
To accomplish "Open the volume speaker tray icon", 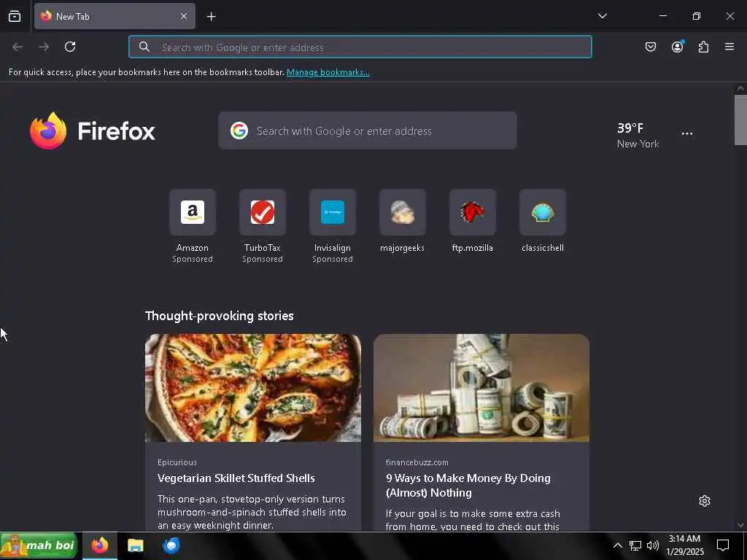I will pyautogui.click(x=653, y=545).
